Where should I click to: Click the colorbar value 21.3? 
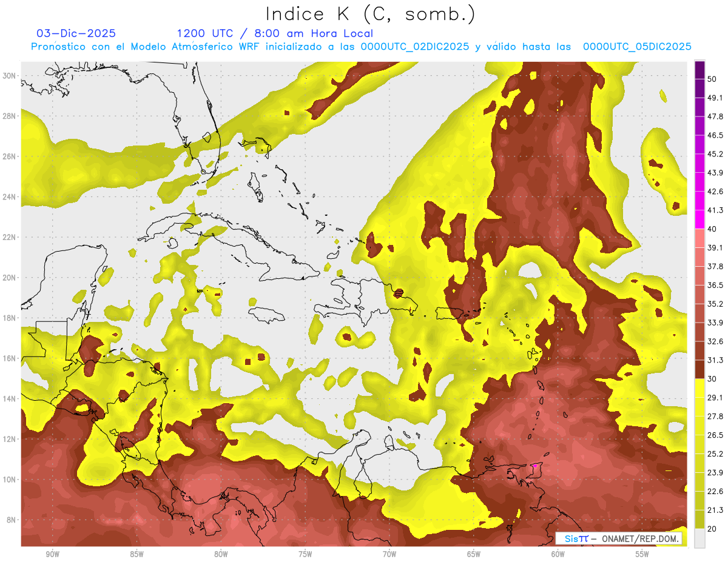pyautogui.click(x=715, y=510)
